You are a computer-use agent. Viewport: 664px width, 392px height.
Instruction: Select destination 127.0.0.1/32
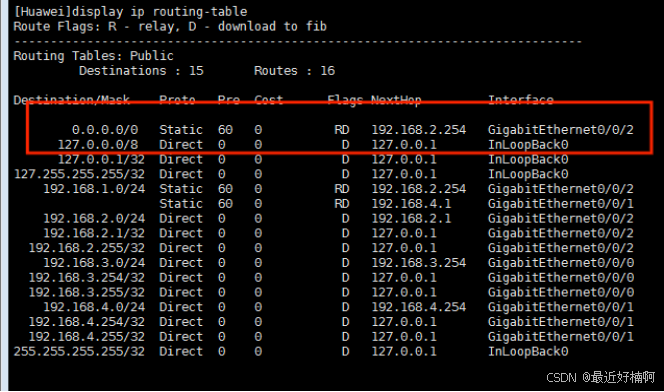coord(101,160)
